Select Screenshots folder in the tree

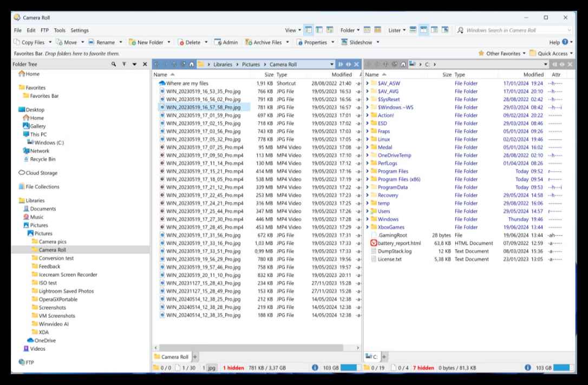52,308
